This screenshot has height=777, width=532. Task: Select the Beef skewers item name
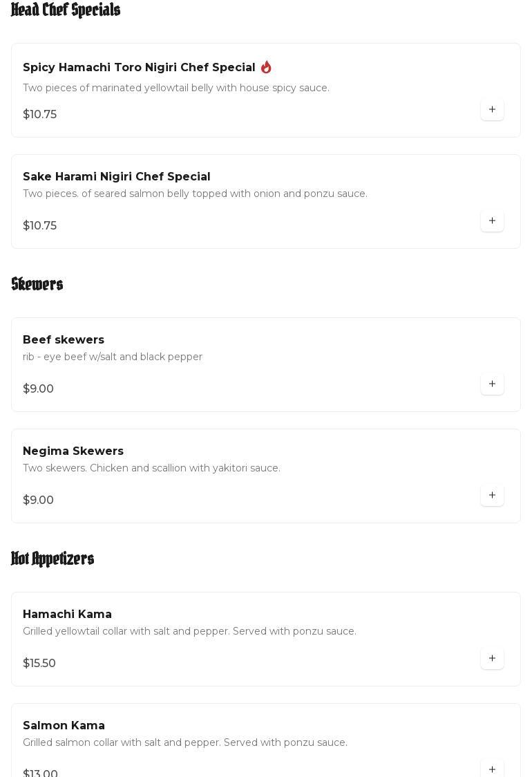pos(64,339)
